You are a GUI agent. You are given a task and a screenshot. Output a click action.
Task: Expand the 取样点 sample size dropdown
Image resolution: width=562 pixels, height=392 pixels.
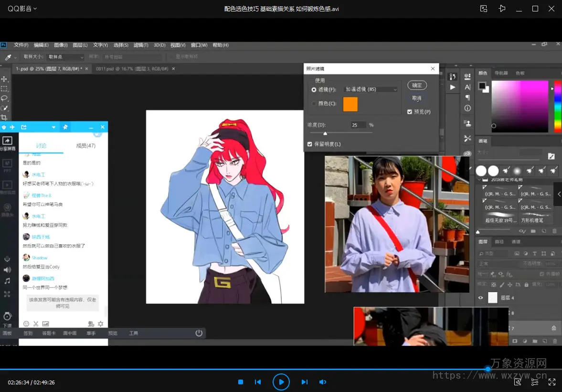[65, 57]
